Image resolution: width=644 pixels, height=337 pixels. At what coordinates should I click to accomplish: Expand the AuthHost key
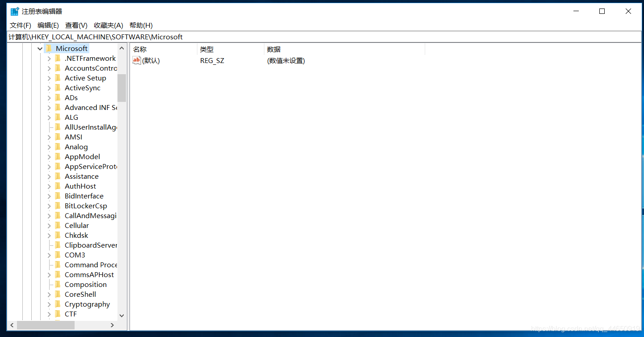point(49,186)
